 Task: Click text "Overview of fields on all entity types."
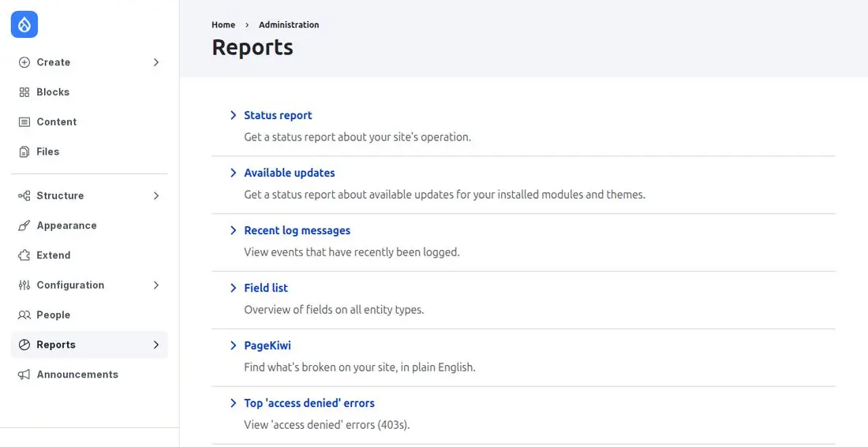point(334,310)
